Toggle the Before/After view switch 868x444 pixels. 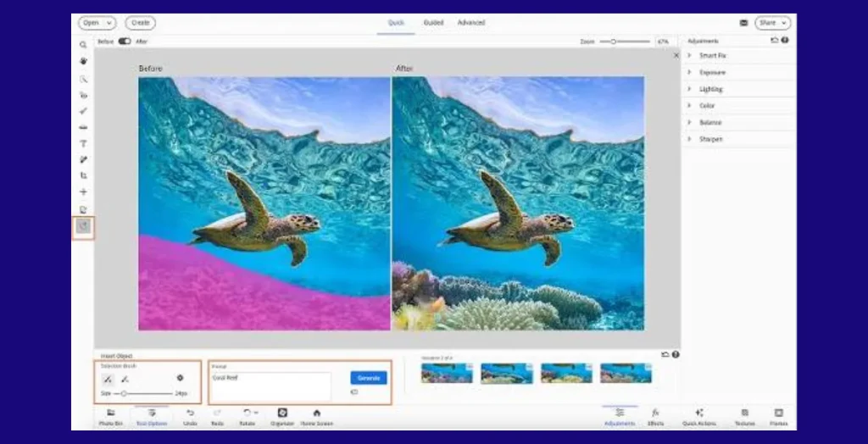(x=125, y=41)
